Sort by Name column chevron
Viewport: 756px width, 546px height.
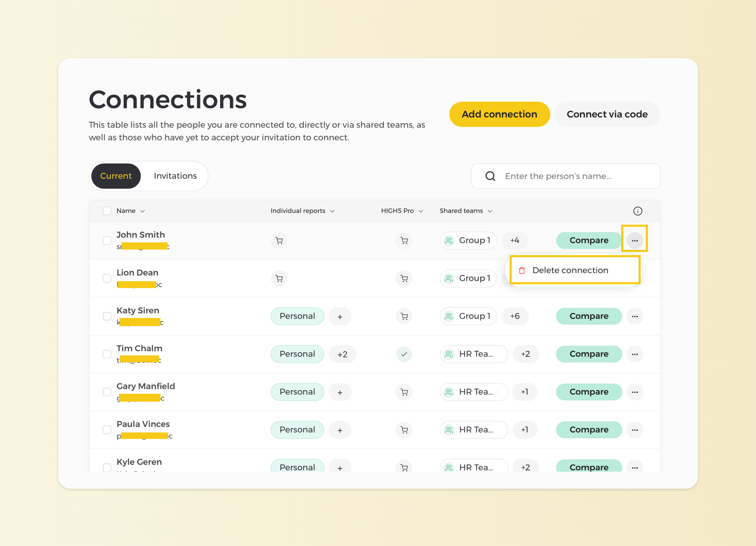143,211
